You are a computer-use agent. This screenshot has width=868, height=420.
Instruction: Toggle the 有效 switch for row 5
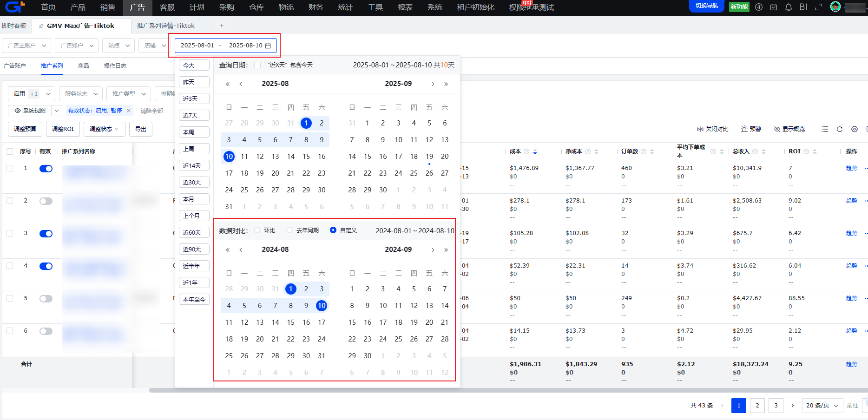coord(46,299)
